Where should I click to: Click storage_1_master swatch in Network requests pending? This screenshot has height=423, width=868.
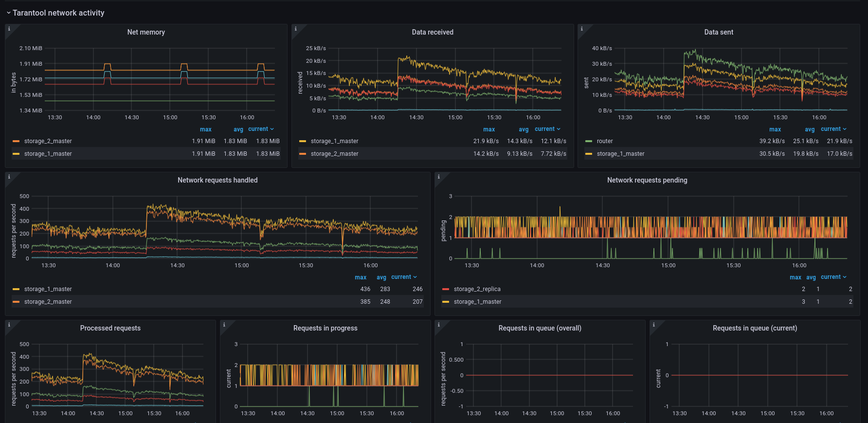pos(446,302)
